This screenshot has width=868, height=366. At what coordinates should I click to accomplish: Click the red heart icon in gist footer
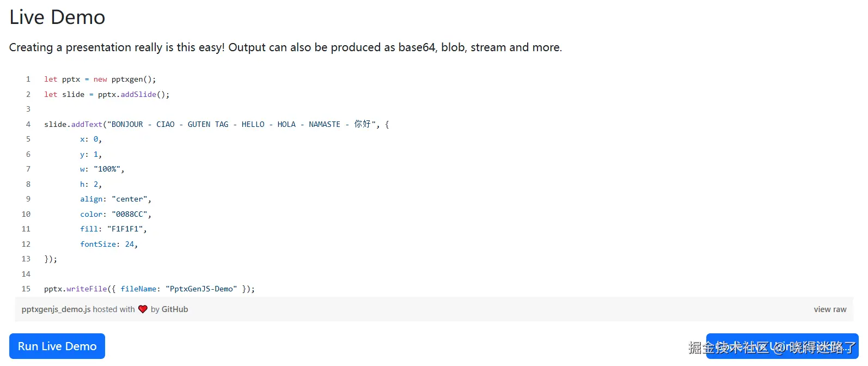point(143,309)
